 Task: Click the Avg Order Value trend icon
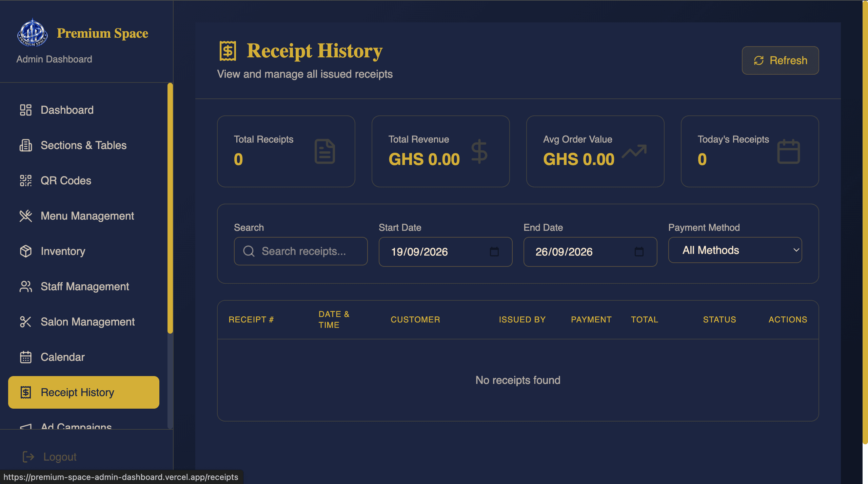pos(634,151)
